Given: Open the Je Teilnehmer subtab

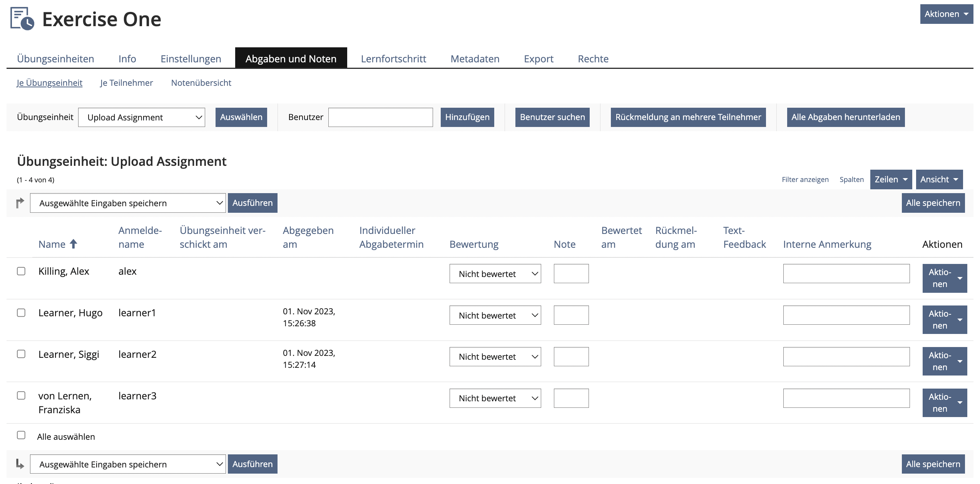Looking at the screenshot, I should click(126, 83).
